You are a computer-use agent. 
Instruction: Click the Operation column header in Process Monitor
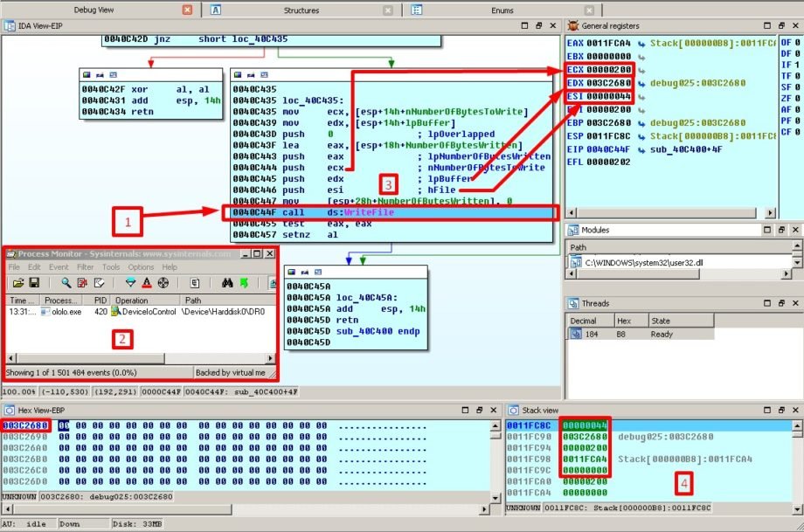[x=144, y=301]
